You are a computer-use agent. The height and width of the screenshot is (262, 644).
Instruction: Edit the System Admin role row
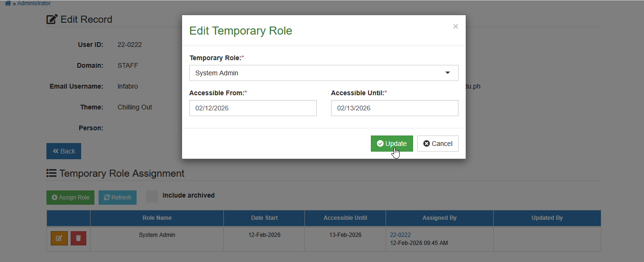tap(59, 238)
